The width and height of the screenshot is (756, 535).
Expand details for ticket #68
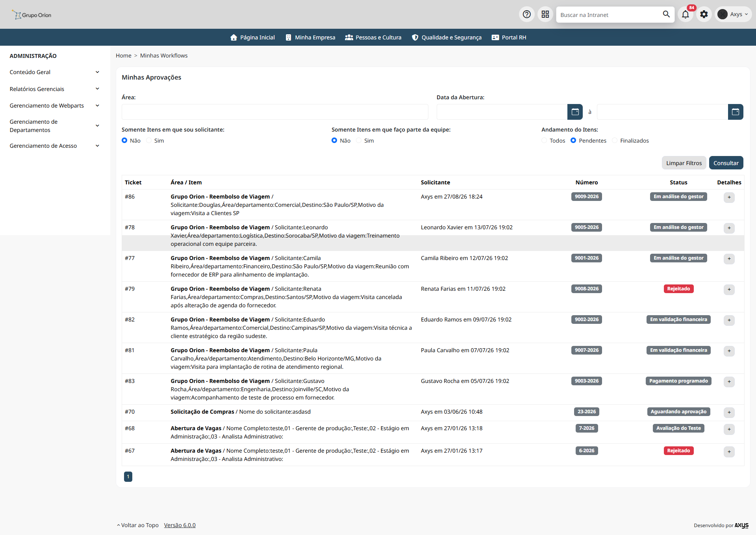(x=729, y=429)
